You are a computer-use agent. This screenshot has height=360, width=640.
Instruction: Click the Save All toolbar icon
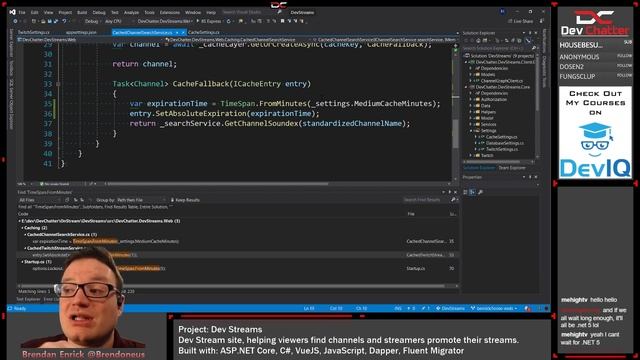55,21
